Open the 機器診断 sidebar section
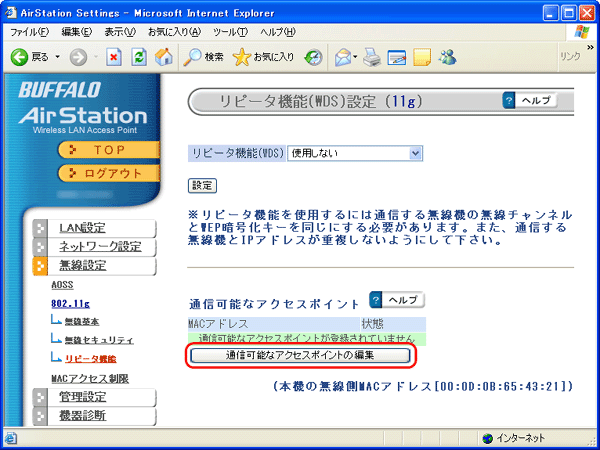 point(83,416)
